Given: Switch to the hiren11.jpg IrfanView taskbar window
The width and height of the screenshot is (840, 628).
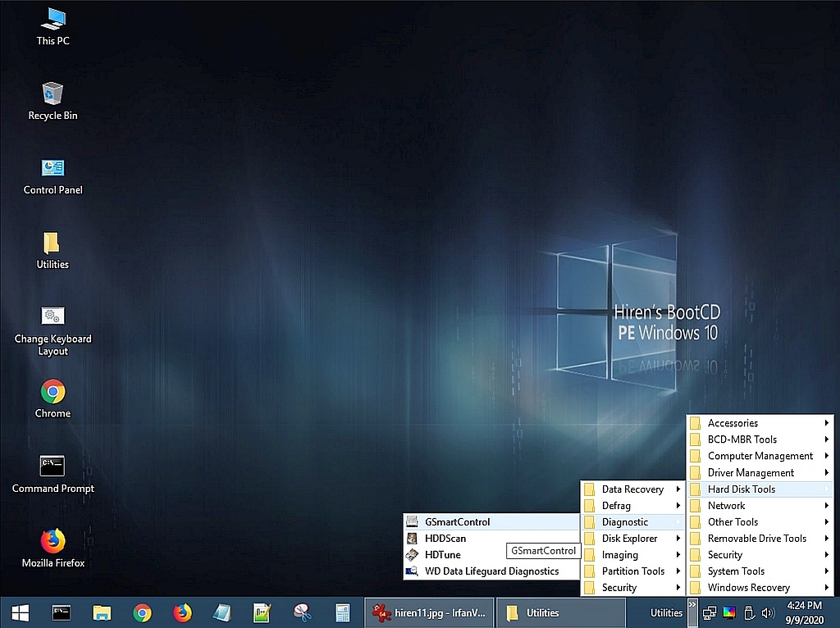Looking at the screenshot, I should coord(429,612).
